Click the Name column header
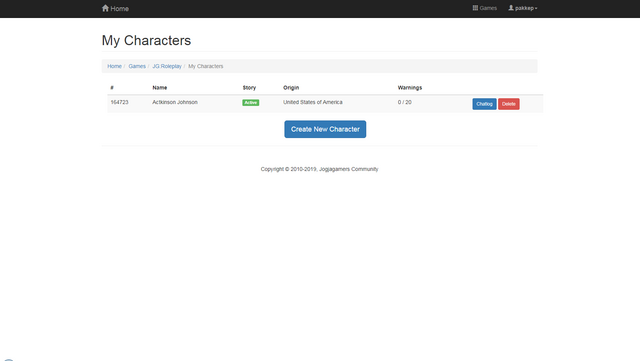 coord(160,87)
